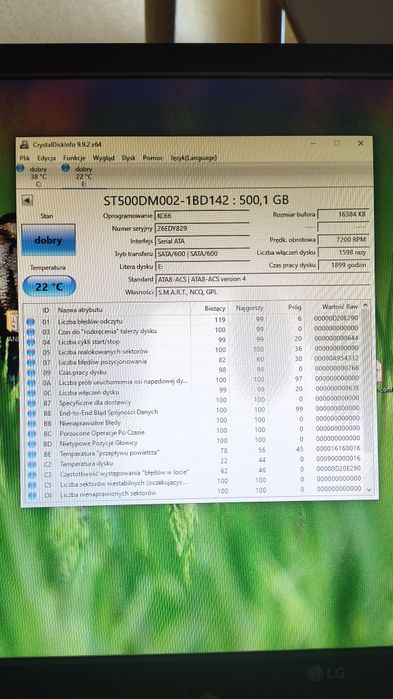Click status icon for attribute 04 start/stop cycles
Image resolution: width=393 pixels, height=699 pixels.
30,342
